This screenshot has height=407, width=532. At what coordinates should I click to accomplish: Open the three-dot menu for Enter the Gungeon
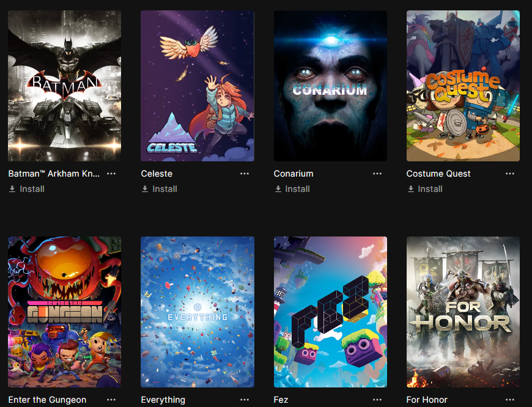point(111,400)
